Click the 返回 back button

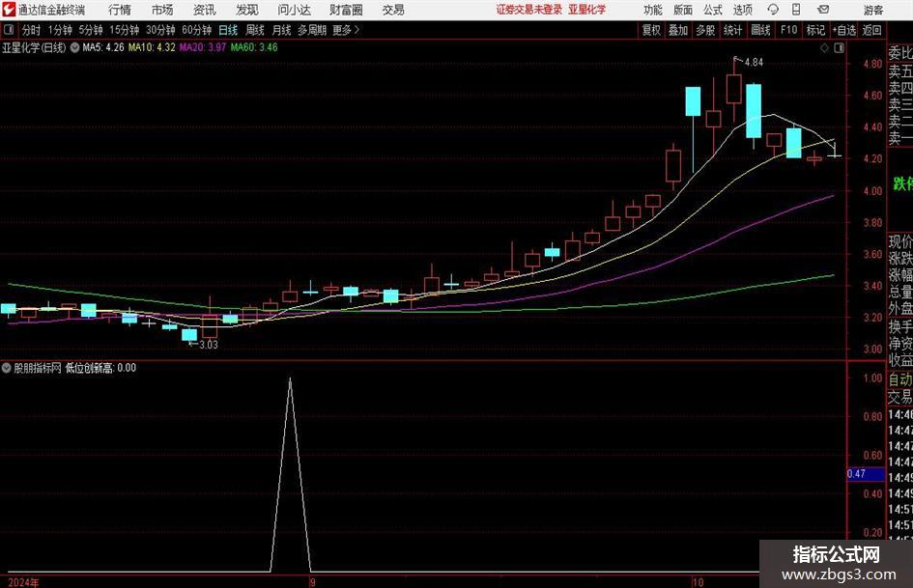pos(871,30)
